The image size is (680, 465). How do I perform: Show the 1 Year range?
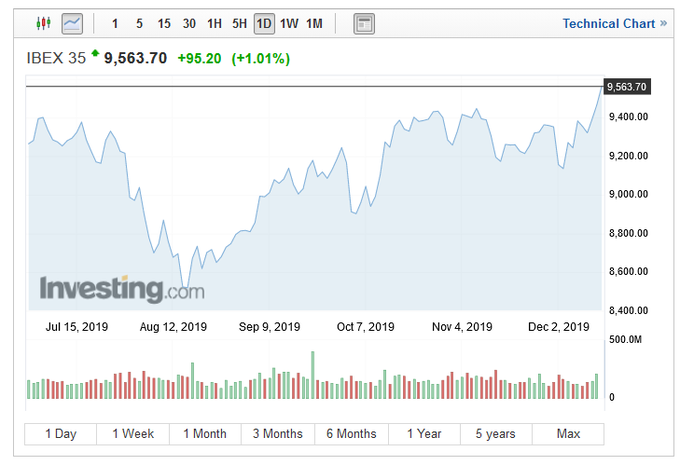[424, 434]
